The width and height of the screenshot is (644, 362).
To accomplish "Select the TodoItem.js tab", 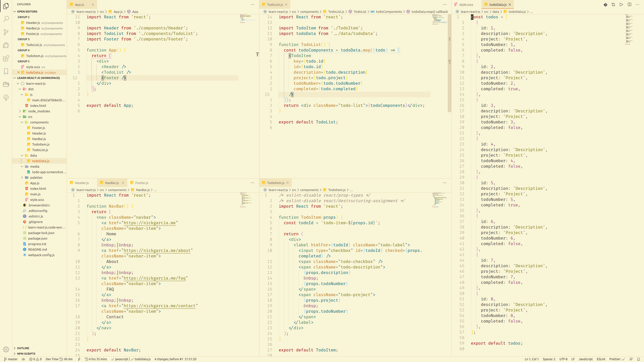I will click(276, 183).
